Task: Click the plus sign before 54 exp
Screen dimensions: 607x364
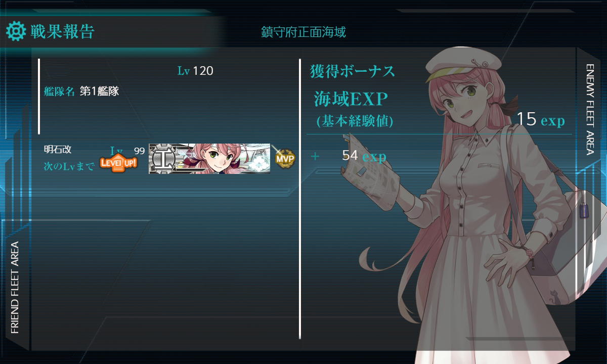Action: tap(315, 156)
